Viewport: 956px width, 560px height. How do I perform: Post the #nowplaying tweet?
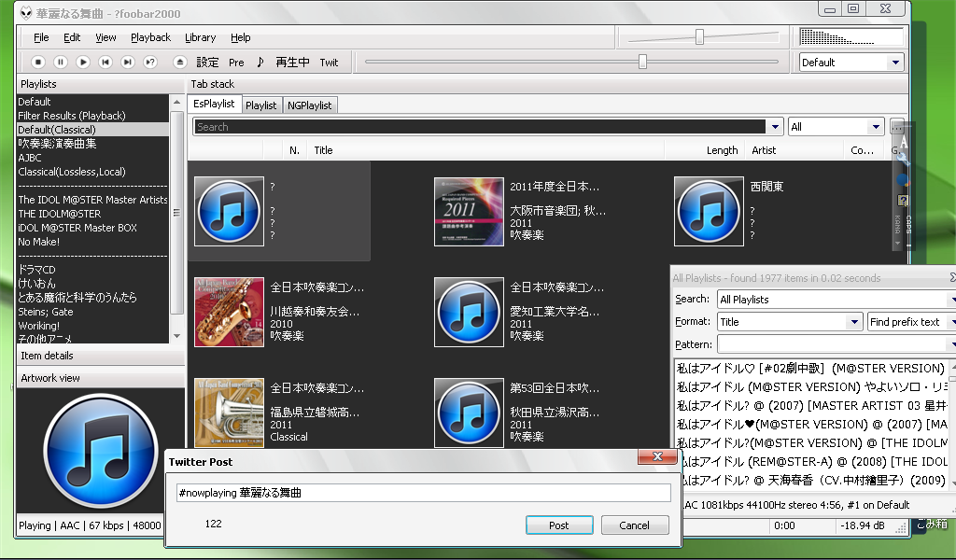point(559,525)
